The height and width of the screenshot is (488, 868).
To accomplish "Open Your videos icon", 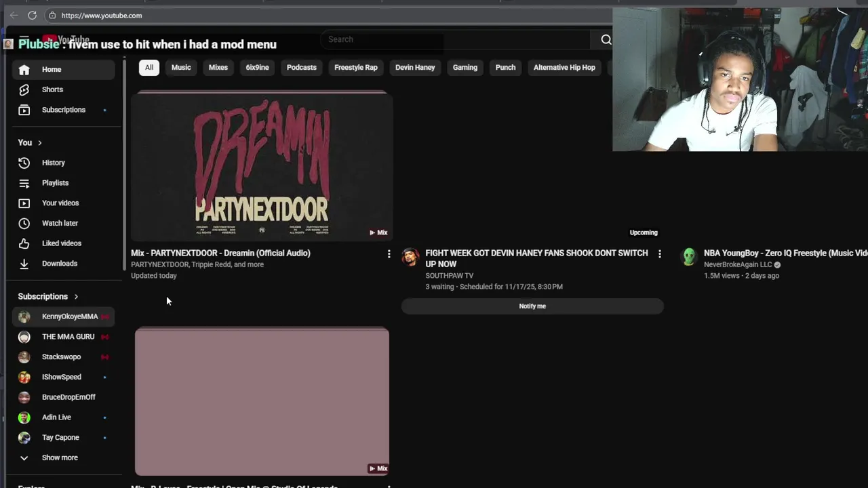I will point(24,203).
